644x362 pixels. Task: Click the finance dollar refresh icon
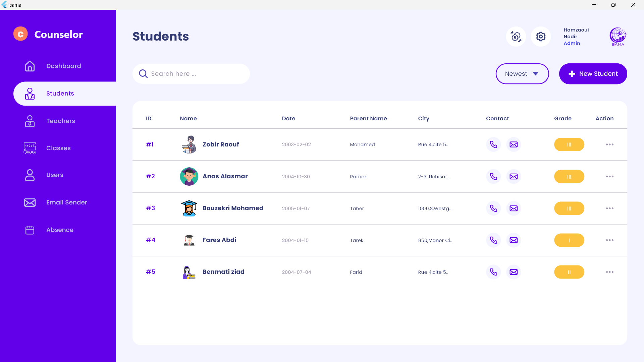click(x=516, y=37)
